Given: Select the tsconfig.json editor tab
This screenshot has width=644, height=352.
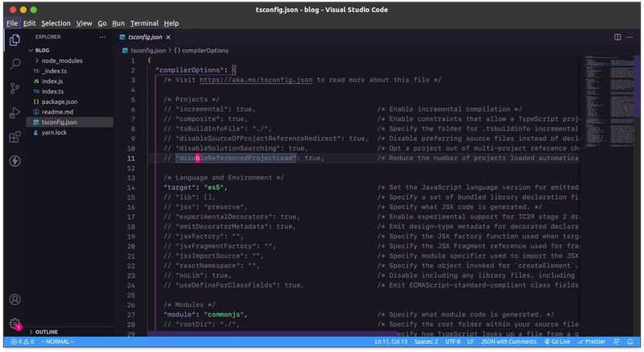Looking at the screenshot, I should [x=145, y=37].
